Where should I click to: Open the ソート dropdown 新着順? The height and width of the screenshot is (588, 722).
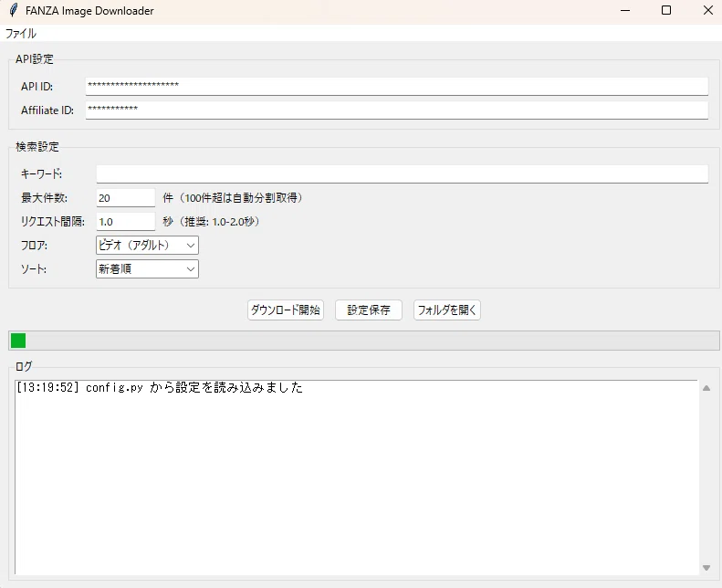[147, 269]
